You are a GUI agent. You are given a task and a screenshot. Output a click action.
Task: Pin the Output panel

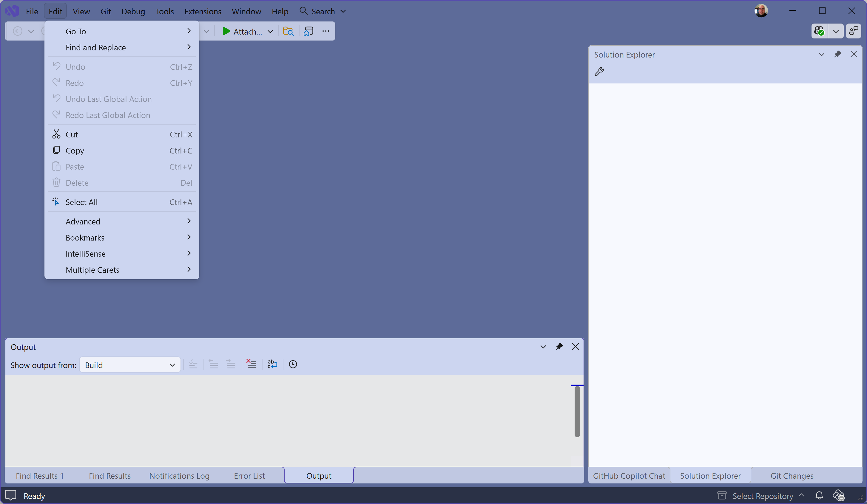pyautogui.click(x=559, y=347)
